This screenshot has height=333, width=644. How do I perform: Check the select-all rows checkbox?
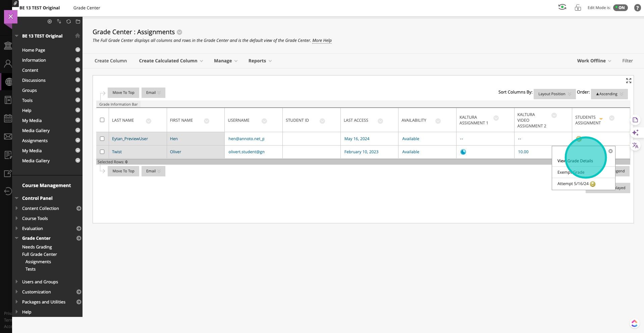[102, 120]
